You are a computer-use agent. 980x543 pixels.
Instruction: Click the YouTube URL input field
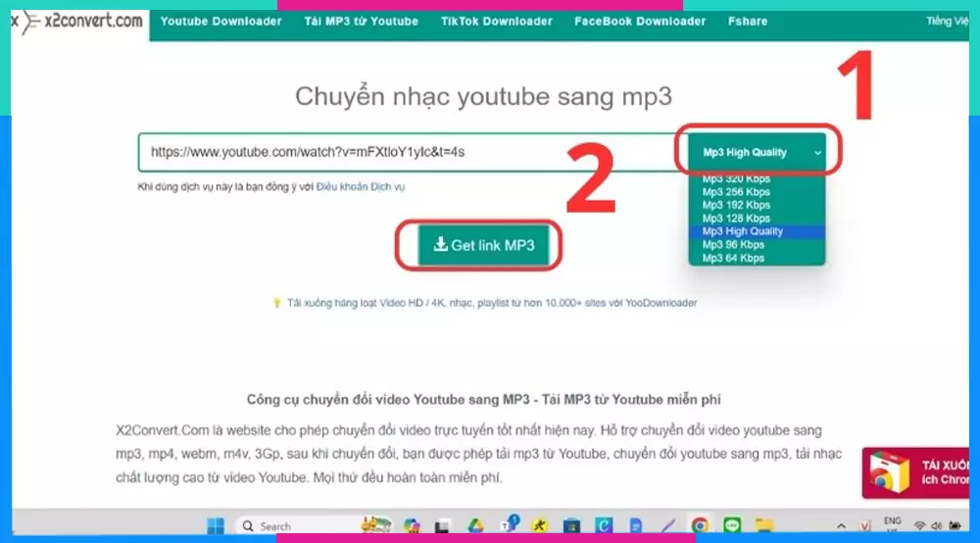[412, 152]
